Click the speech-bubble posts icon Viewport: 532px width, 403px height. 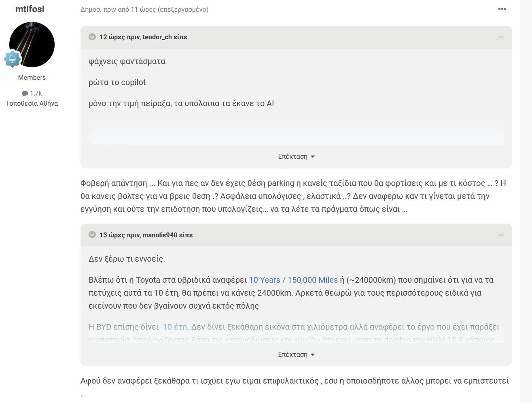pyautogui.click(x=25, y=94)
